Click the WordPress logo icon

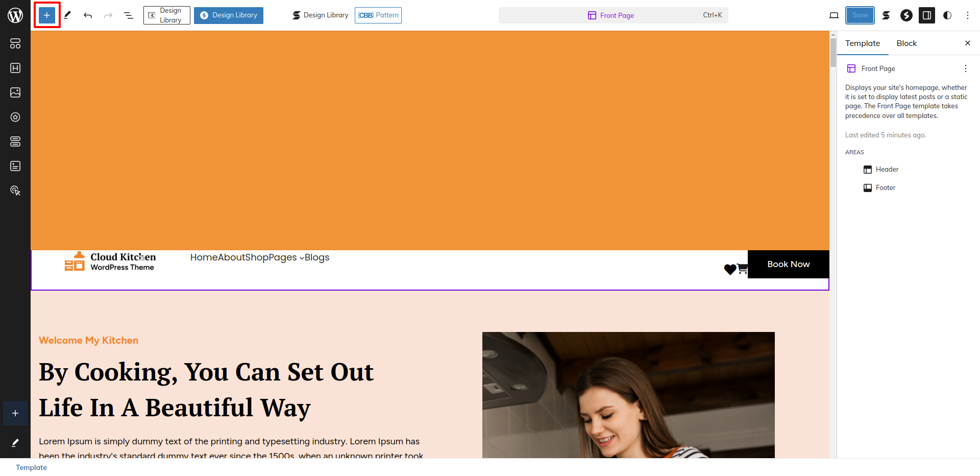tap(15, 15)
